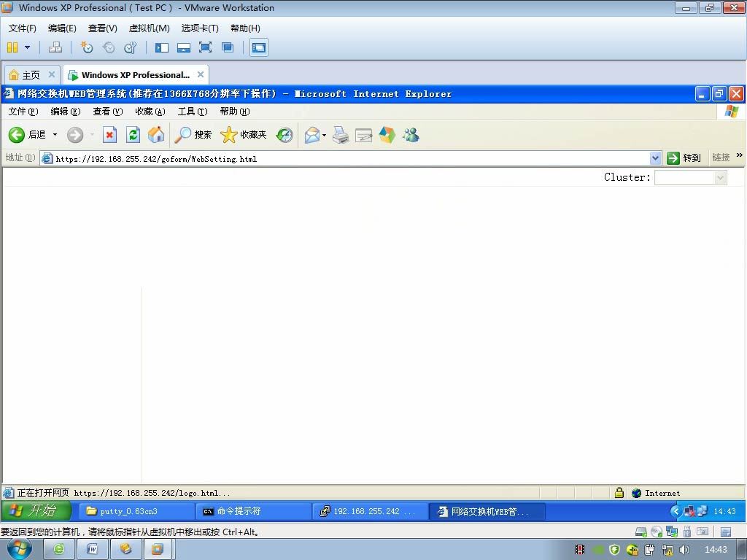Open the VMware power options dropdown arrow
The height and width of the screenshot is (560, 747).
tap(28, 47)
